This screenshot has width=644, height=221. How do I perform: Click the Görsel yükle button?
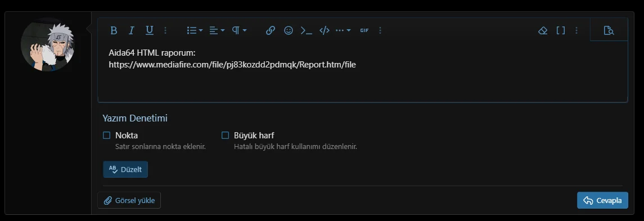click(x=129, y=200)
